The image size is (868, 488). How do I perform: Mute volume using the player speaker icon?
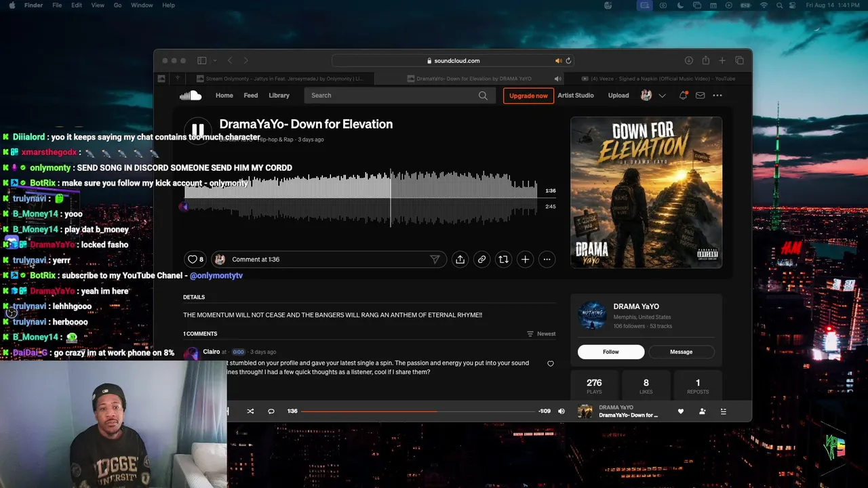click(561, 411)
